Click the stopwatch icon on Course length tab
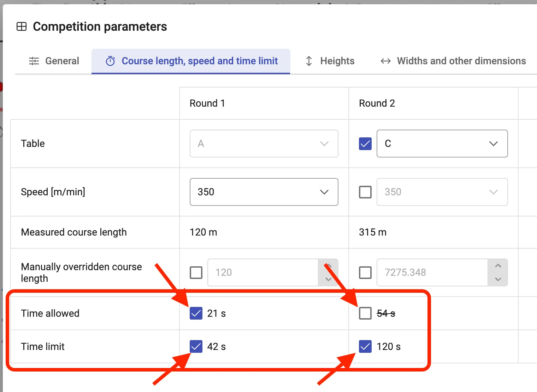The height and width of the screenshot is (392, 537). click(110, 61)
